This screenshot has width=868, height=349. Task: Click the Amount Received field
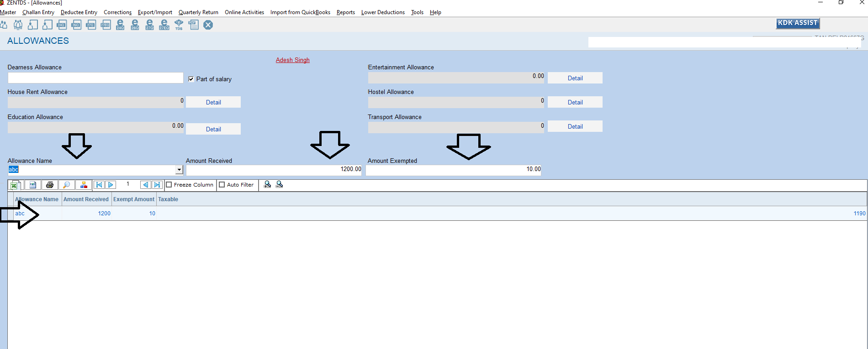point(274,170)
